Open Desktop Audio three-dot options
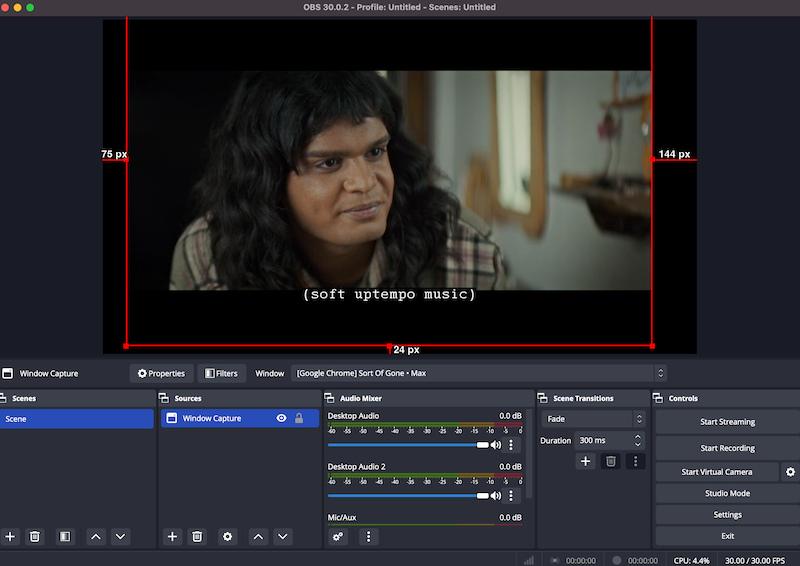Viewport: 800px width, 566px height. (x=511, y=445)
